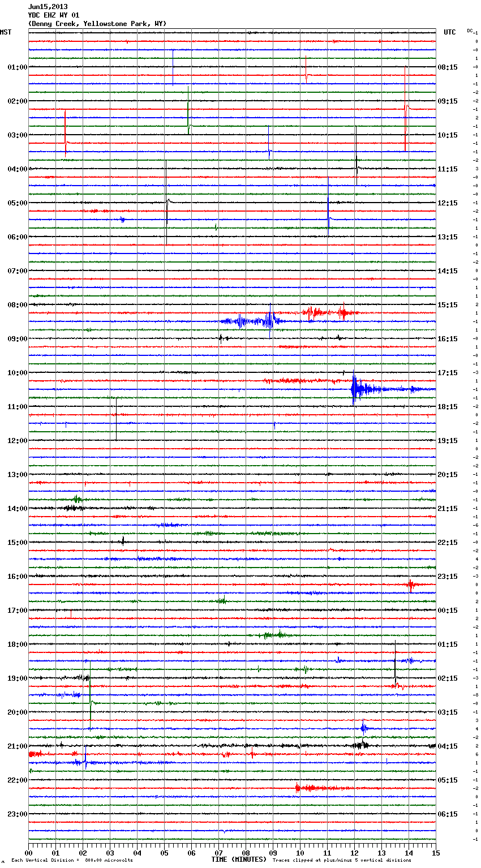Viewport: 481px width, 868px height.
Task: Click the 02:15 UTC time label
Action: [448, 678]
